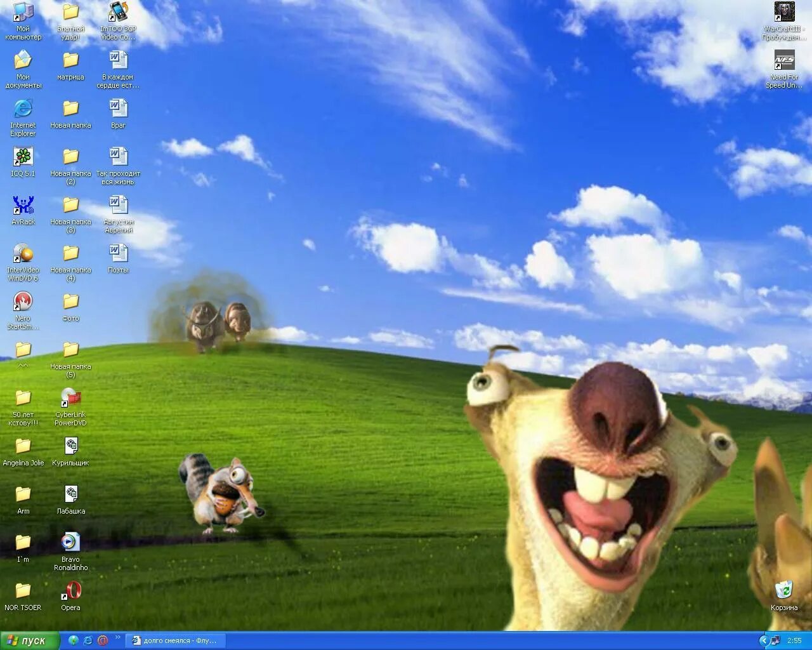Select the В каждом сердце Word document
812x650 pixels.
point(118,69)
